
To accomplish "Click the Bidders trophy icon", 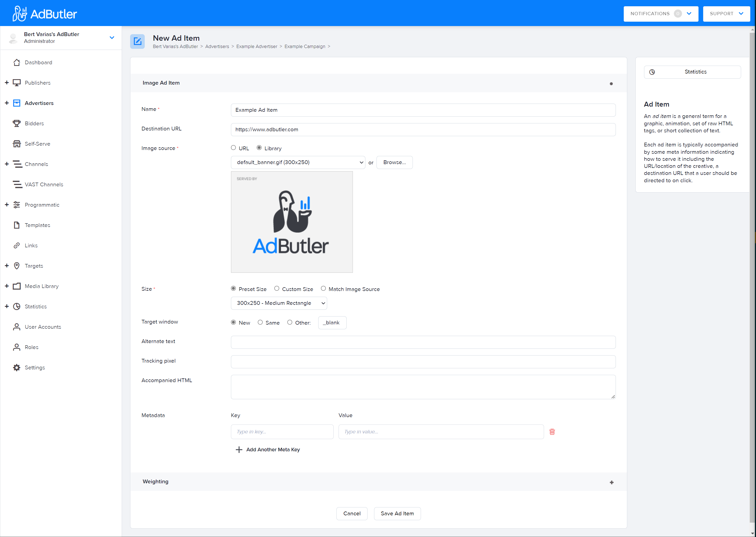I will [17, 123].
